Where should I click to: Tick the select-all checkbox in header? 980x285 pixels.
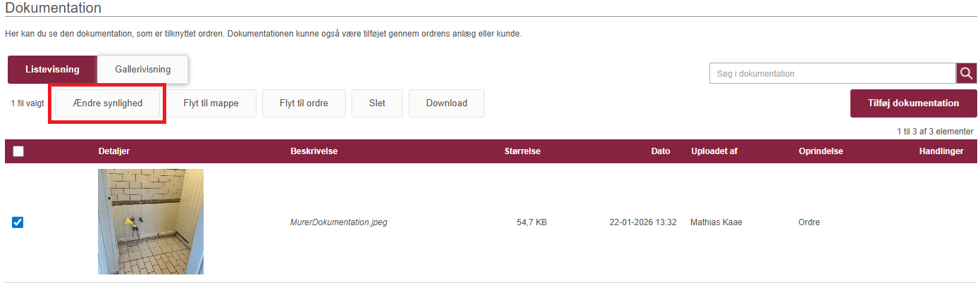18,151
